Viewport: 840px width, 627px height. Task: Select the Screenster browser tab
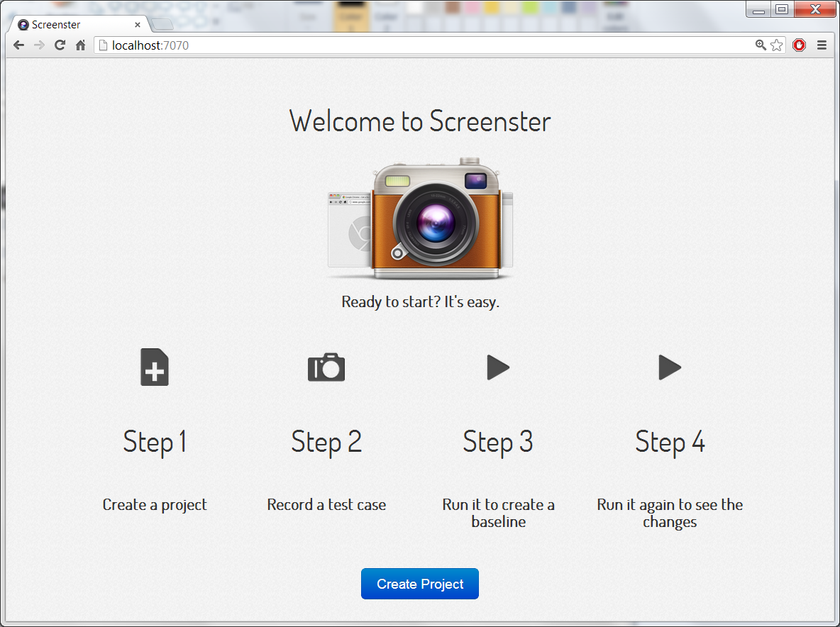pos(71,25)
